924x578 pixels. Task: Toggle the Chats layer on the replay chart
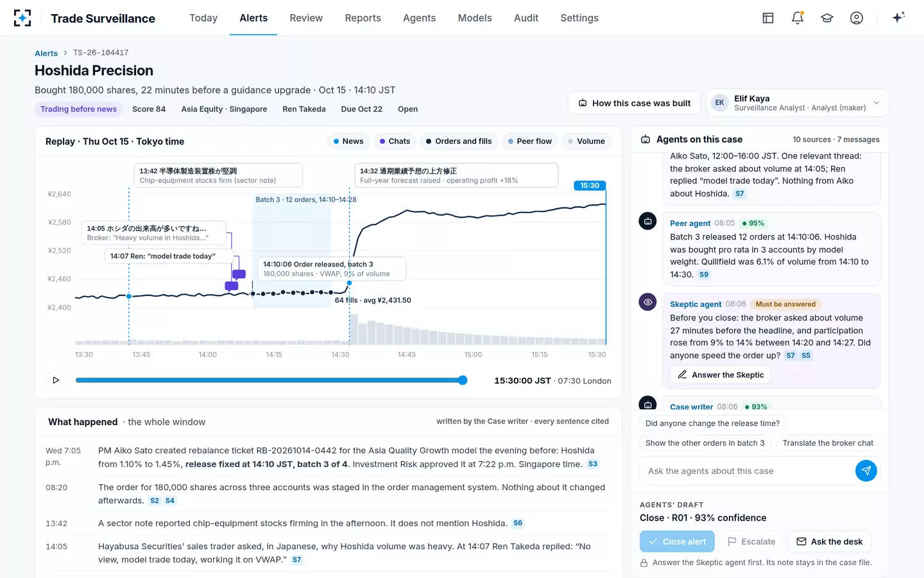point(395,141)
